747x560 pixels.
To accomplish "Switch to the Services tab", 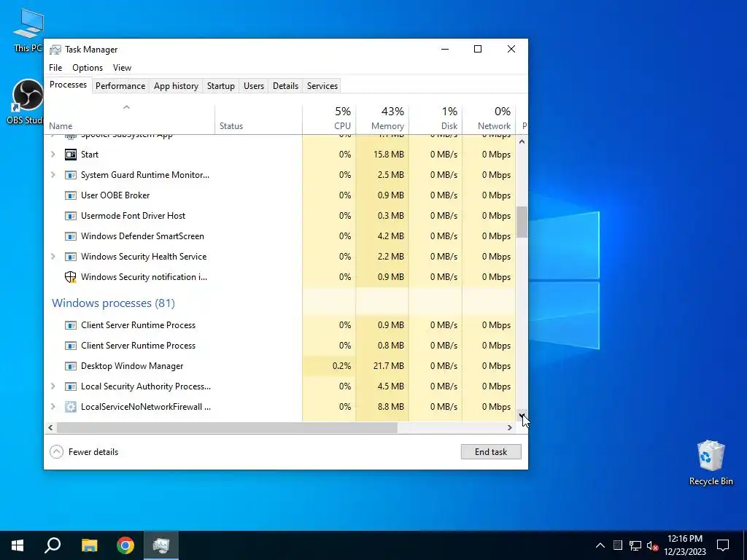I will (322, 86).
